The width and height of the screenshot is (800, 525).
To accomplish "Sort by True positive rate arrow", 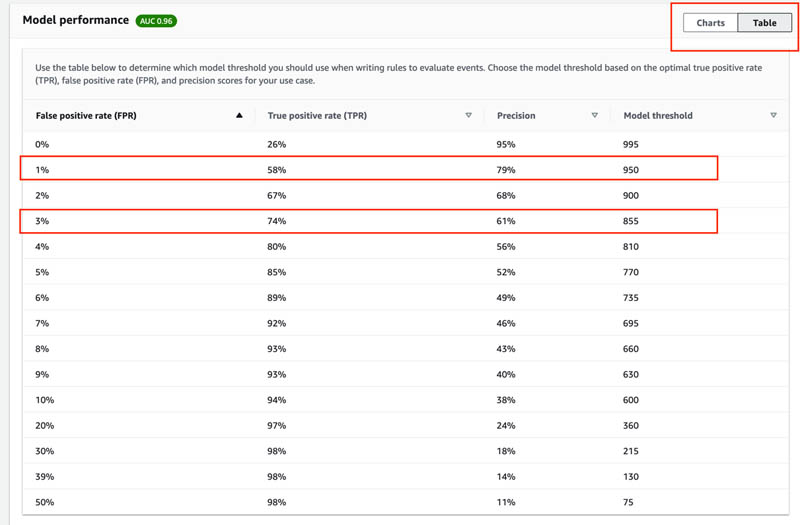I will pos(468,116).
